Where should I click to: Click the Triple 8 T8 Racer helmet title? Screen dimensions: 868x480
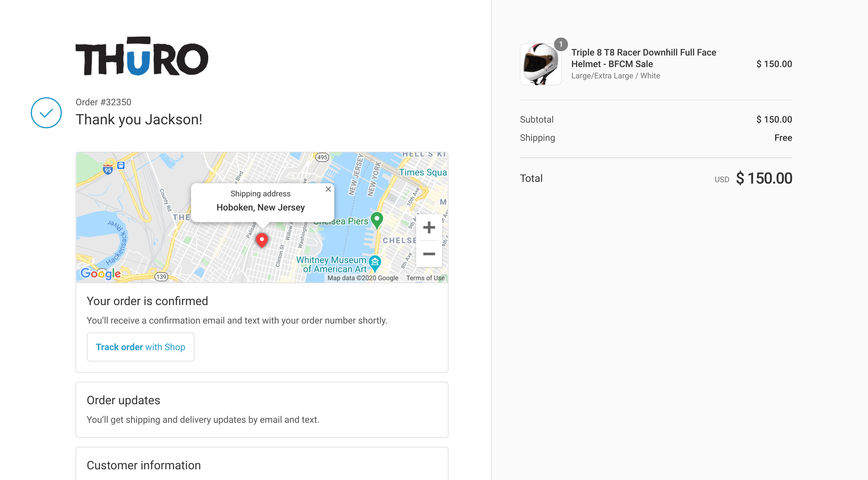tap(643, 58)
